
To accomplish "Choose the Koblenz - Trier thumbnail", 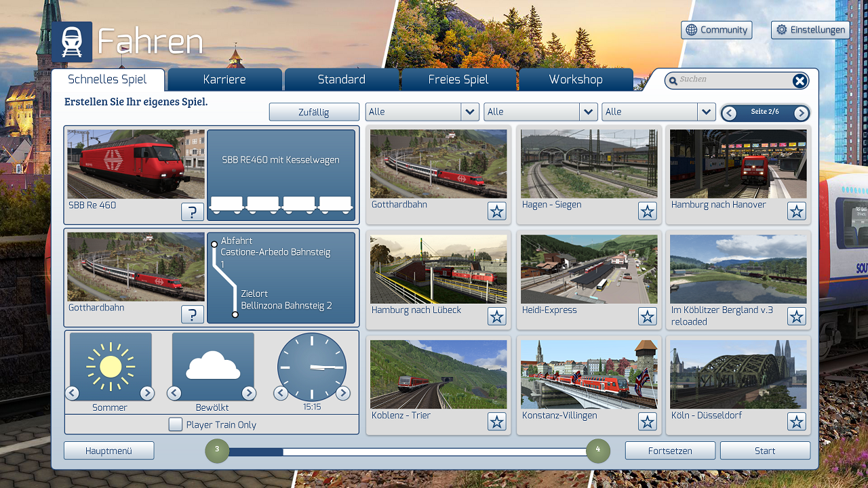I will 439,374.
